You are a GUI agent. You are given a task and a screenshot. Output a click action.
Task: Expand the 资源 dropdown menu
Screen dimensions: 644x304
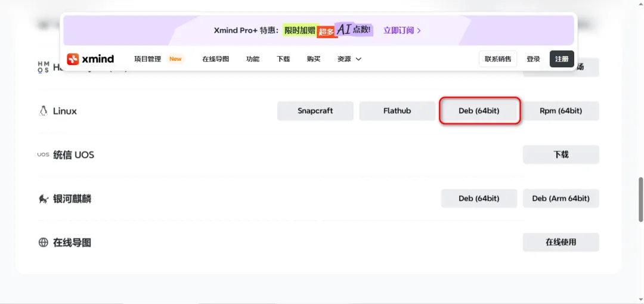tap(349, 59)
